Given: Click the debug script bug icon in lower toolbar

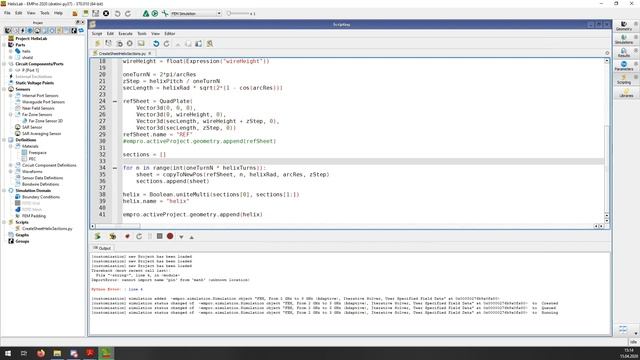Looking at the screenshot, I should point(112,236).
